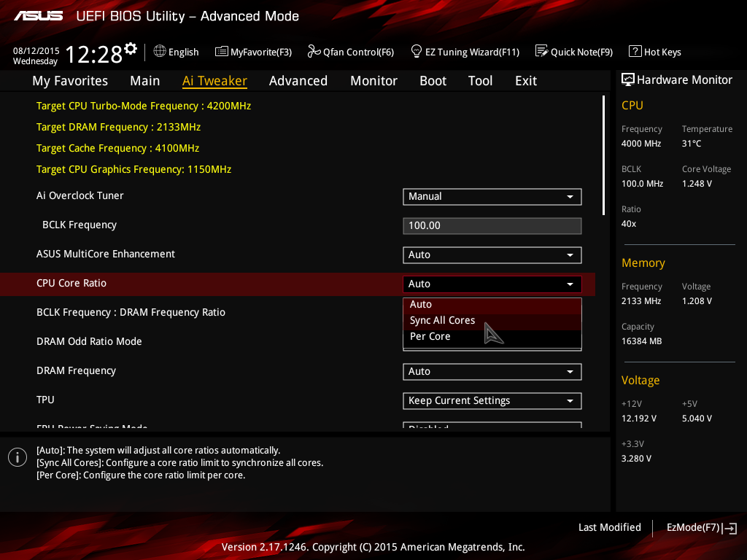747x560 pixels.
Task: Open Quick Note pencil icon
Action: 542,51
